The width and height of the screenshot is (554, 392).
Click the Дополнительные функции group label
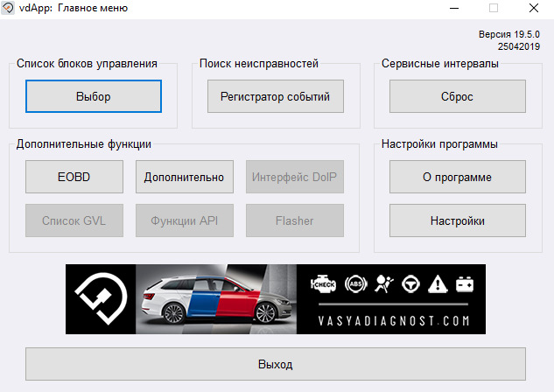84,144
